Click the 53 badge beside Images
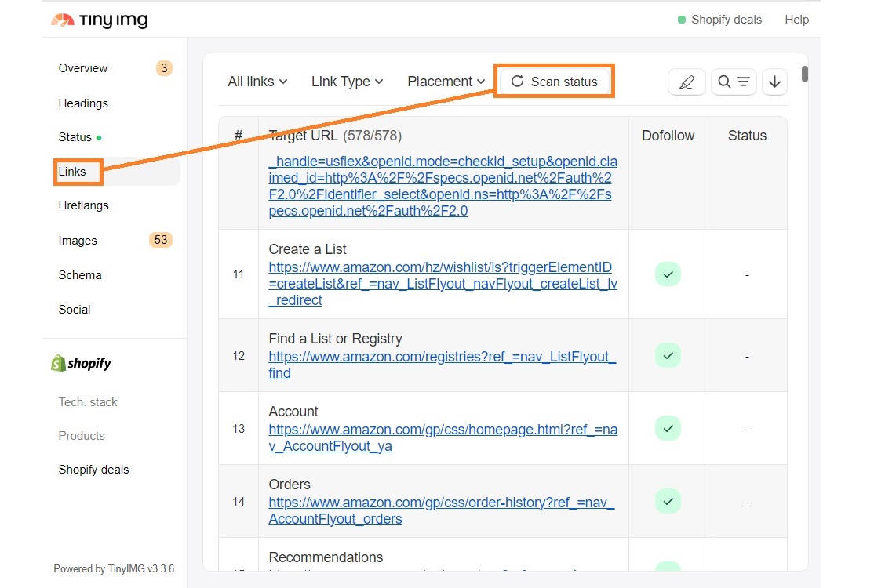Image resolution: width=885 pixels, height=588 pixels. [x=160, y=240]
